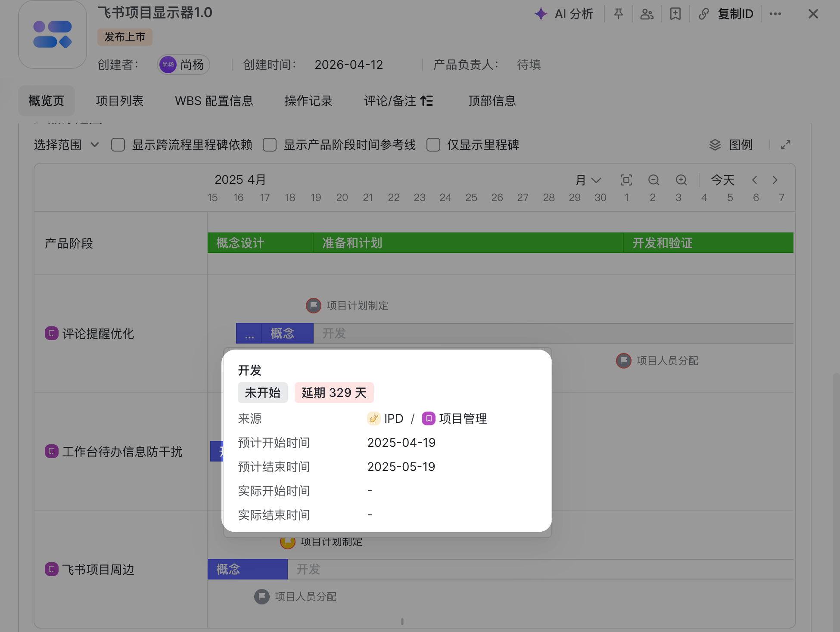
Task: Click the bookmark-add icon in header
Action: pos(675,14)
